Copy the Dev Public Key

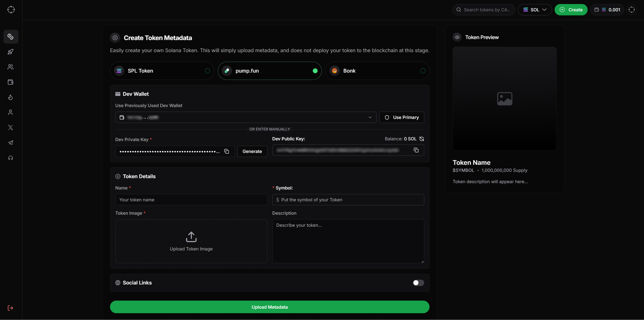416,150
